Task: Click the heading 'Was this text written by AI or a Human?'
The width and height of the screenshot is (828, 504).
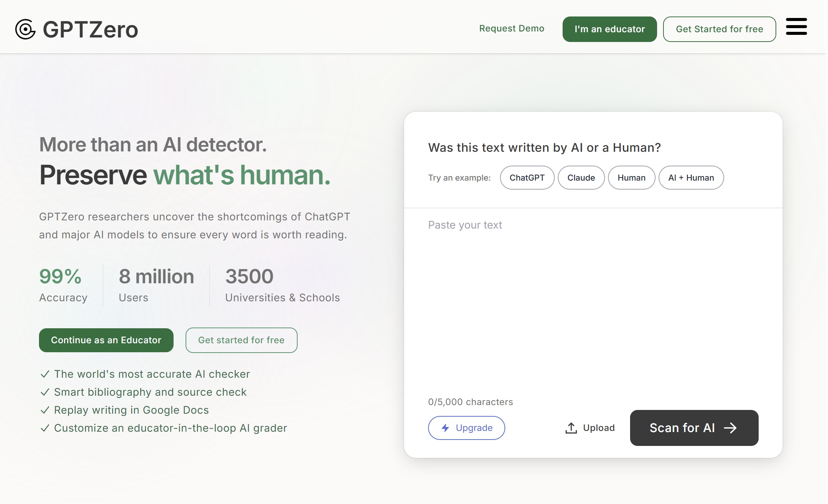Action: coord(544,148)
